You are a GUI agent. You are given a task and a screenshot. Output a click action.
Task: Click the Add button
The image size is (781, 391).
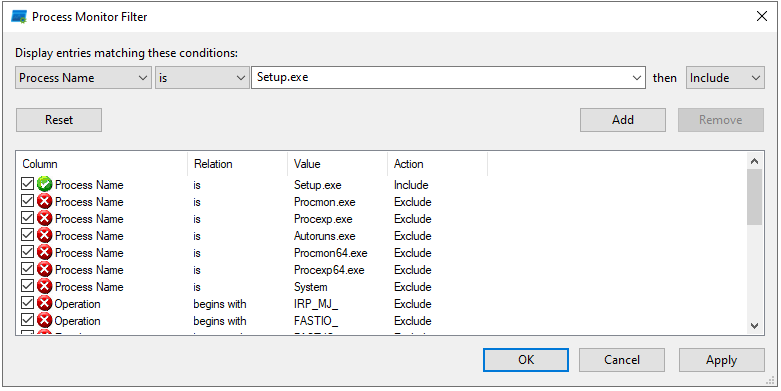pyautogui.click(x=623, y=120)
